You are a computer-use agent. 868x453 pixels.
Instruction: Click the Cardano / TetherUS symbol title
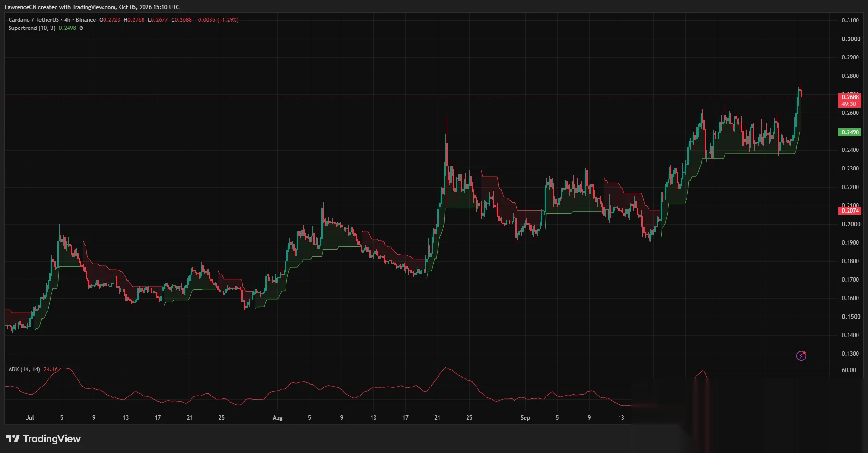click(x=34, y=20)
